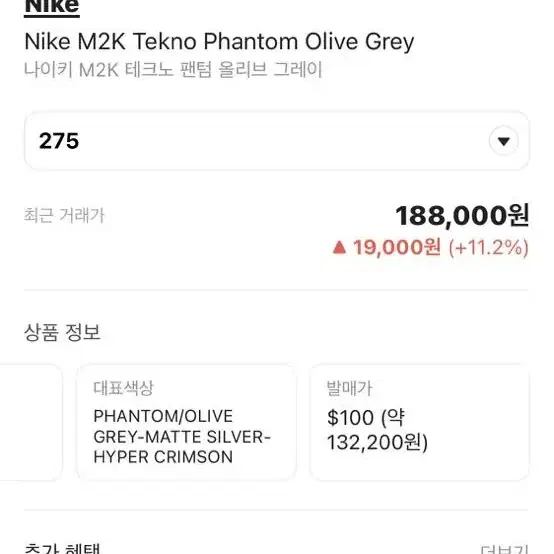Tap the 최근 거래가 label

tap(64, 215)
